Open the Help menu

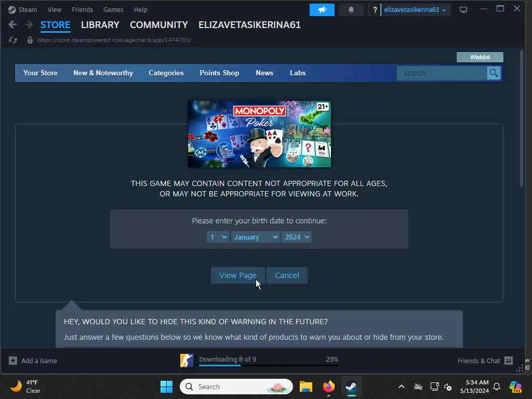point(140,9)
